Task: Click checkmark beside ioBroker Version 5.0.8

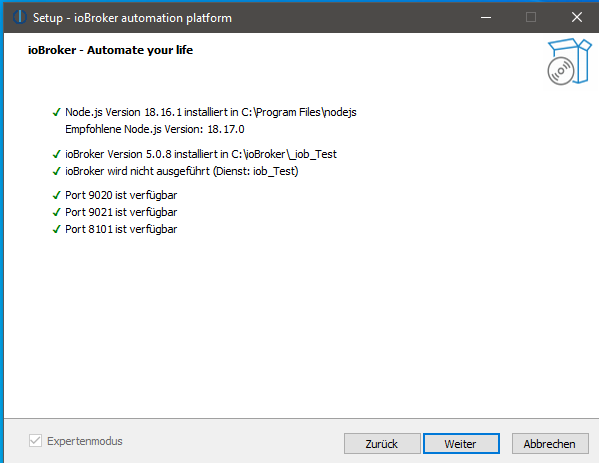Action: 56,154
